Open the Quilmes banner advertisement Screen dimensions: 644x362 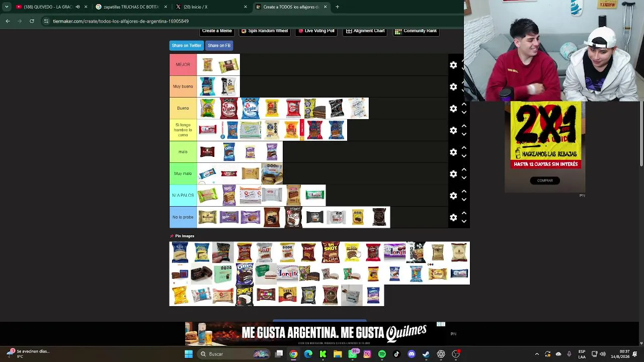pos(315,333)
